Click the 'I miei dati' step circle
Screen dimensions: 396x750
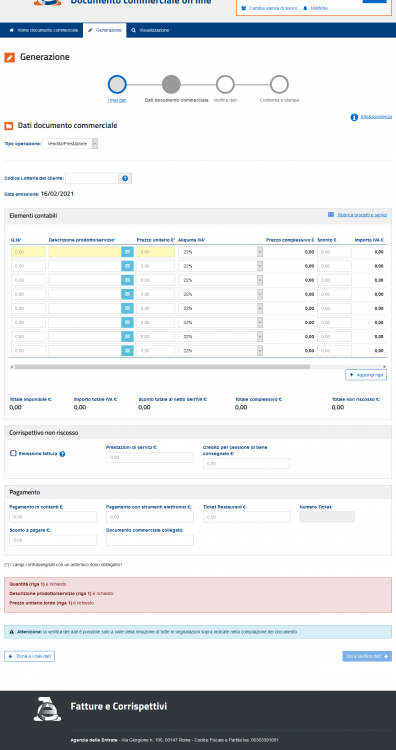(x=117, y=85)
